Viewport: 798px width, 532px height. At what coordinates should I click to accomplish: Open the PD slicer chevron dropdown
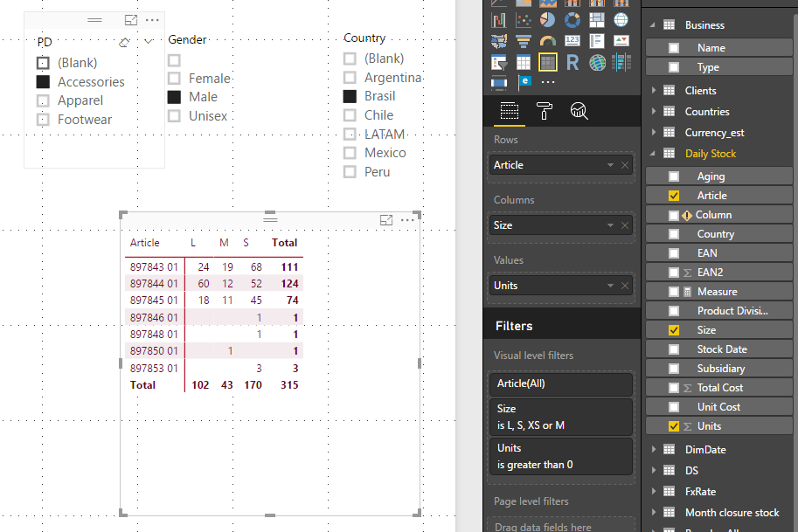[149, 41]
